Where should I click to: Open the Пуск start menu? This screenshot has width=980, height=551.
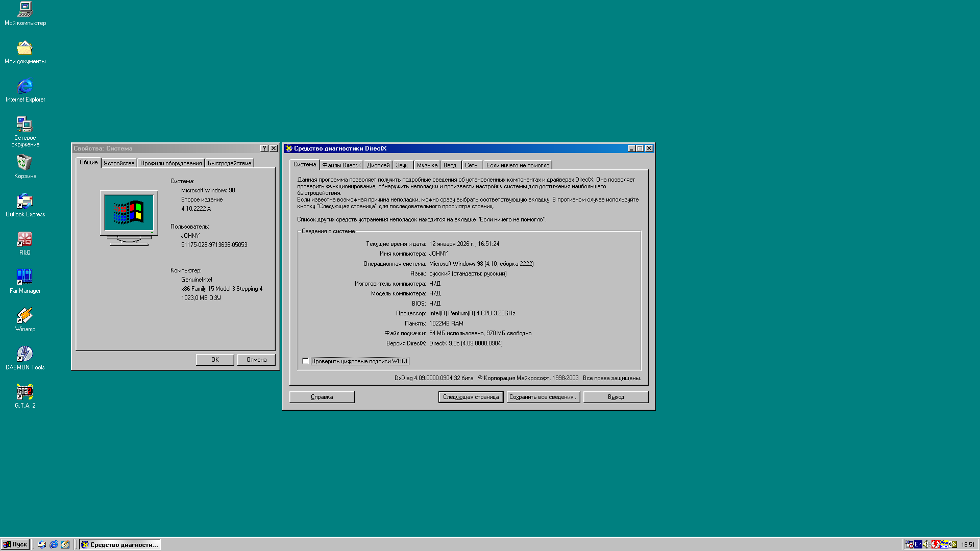click(15, 544)
